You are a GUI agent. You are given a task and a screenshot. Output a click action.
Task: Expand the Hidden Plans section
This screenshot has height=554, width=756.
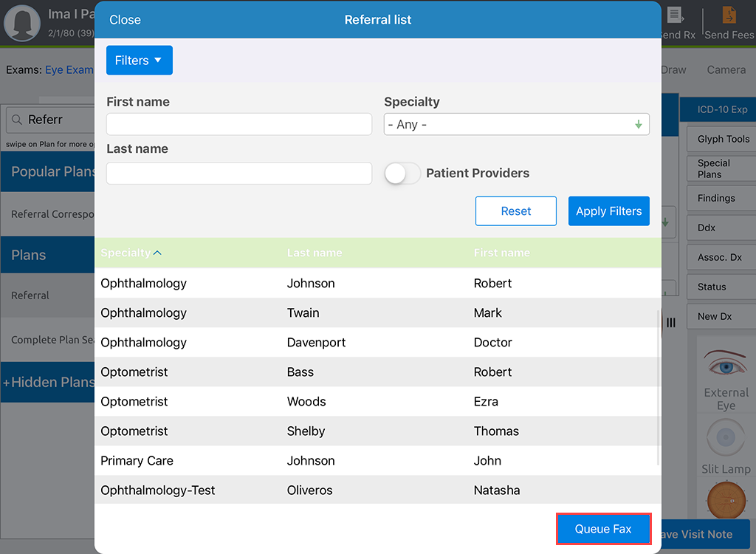tap(48, 382)
